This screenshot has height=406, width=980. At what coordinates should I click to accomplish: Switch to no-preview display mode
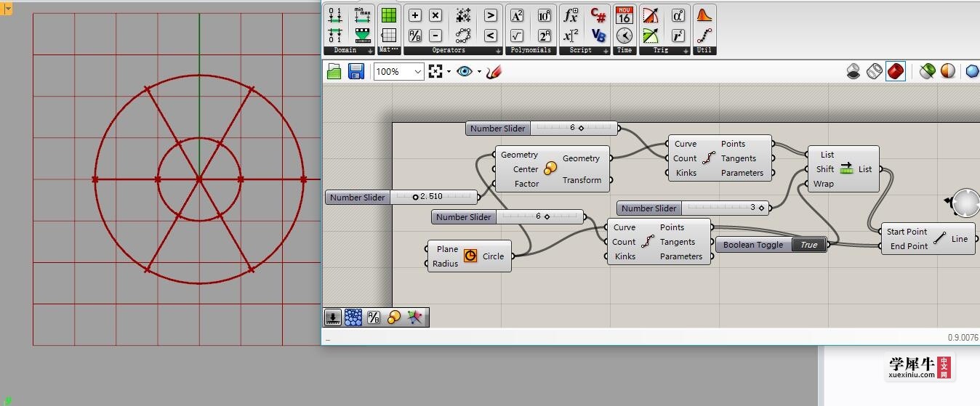pos(854,71)
